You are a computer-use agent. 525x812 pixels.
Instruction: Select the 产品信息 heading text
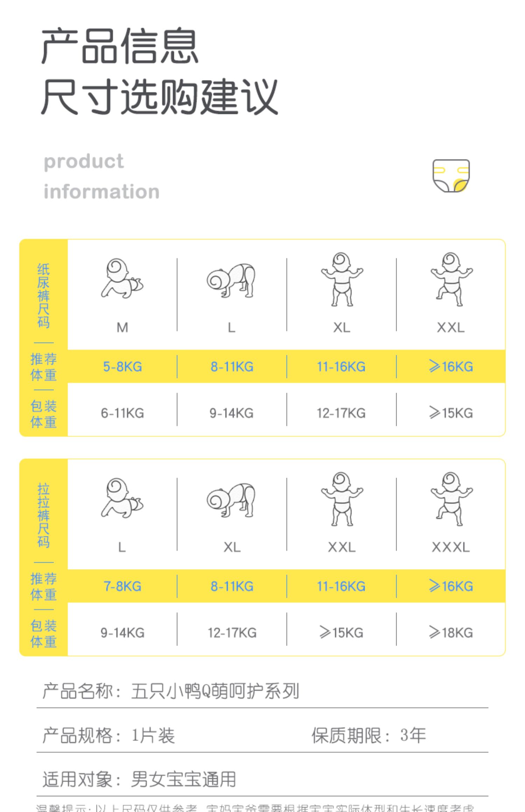(x=120, y=46)
